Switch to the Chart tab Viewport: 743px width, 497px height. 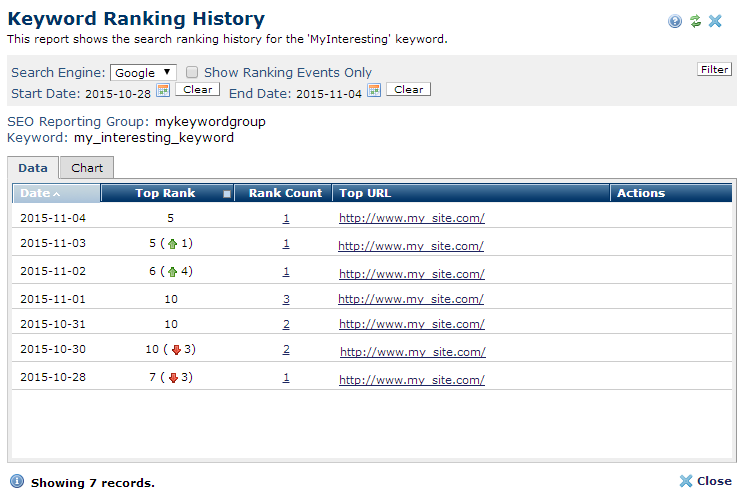click(87, 168)
